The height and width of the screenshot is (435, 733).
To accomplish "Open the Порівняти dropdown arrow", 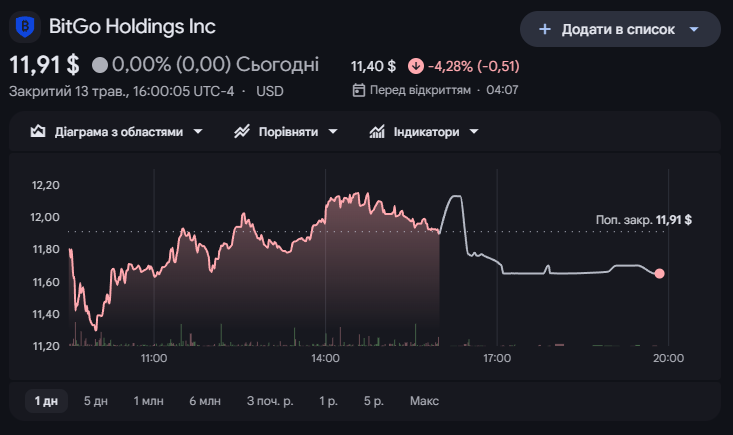I will point(333,132).
